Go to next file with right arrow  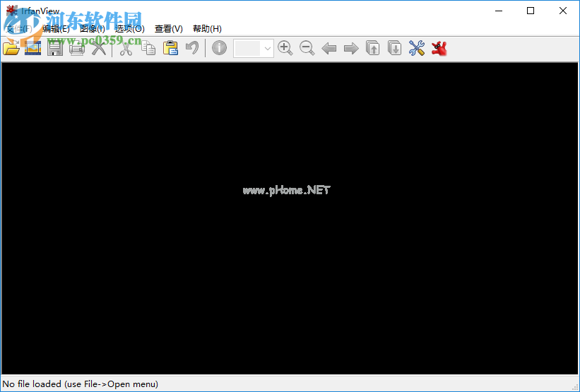pyautogui.click(x=351, y=48)
